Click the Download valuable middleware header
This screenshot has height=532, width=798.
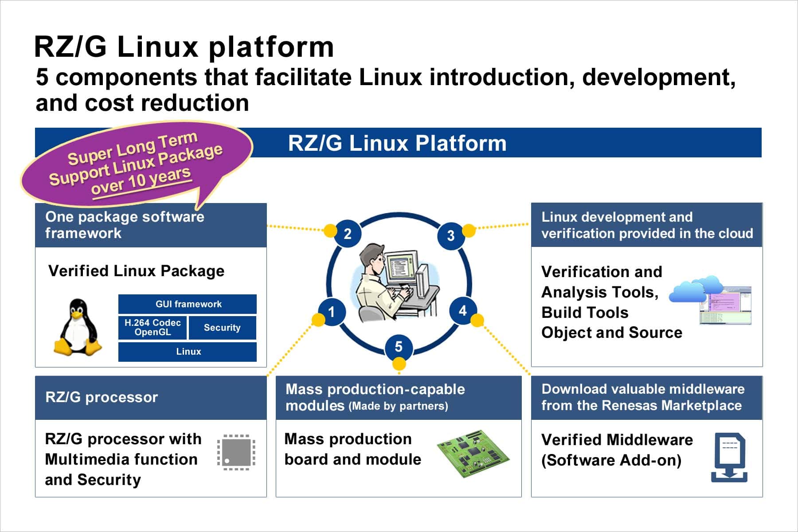pyautogui.click(x=646, y=397)
